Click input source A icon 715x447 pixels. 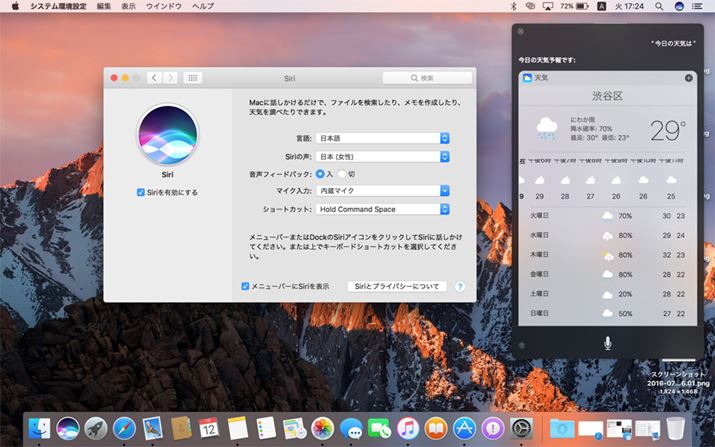[601, 6]
